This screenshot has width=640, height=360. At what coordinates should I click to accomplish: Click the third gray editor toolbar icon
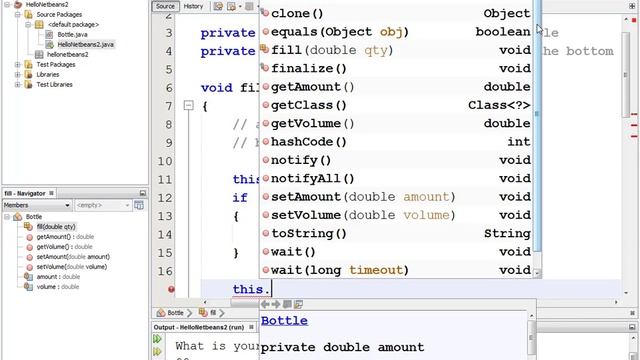249,6
